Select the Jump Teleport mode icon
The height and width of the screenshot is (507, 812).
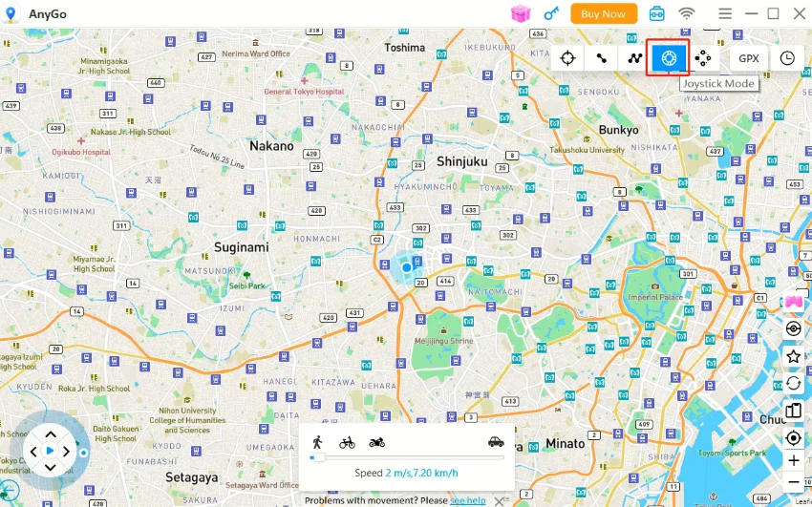(x=703, y=58)
